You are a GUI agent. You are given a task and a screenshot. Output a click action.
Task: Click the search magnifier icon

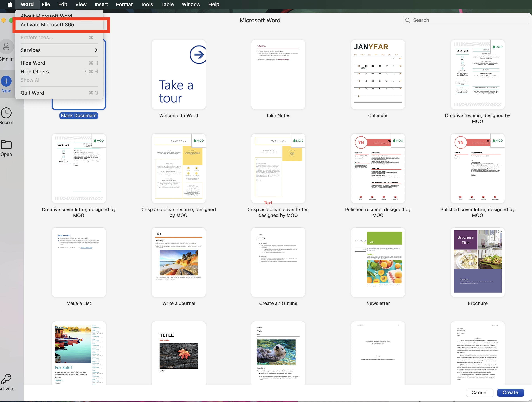click(408, 20)
